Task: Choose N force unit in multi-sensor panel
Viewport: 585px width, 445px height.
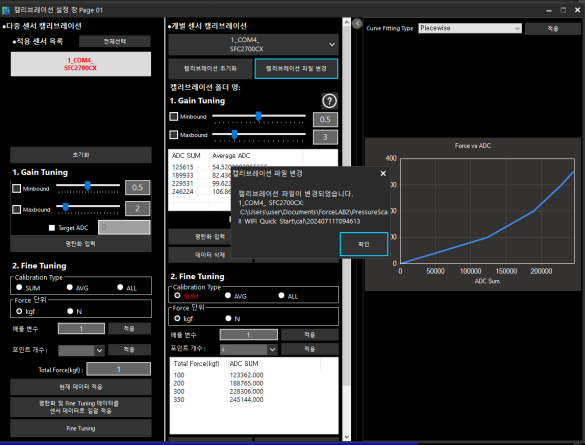Action: pos(70,311)
